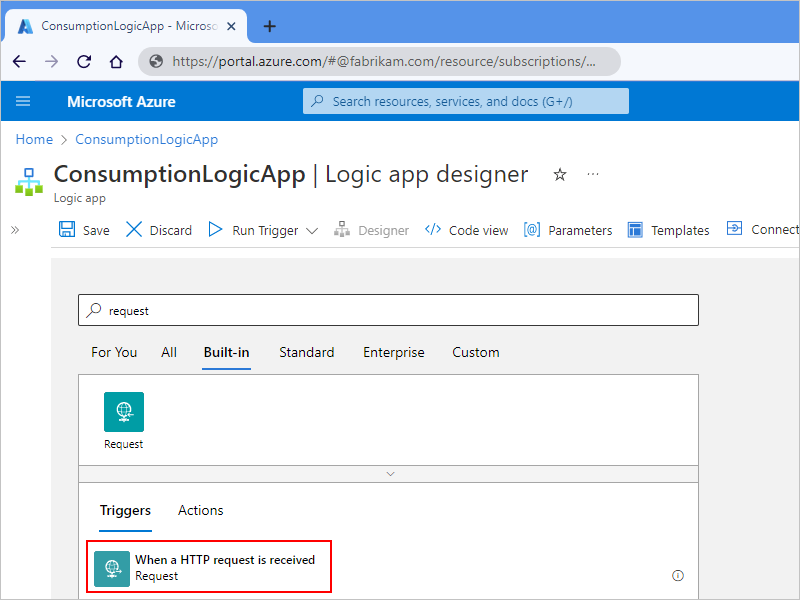Open the Parameters pane

568,230
